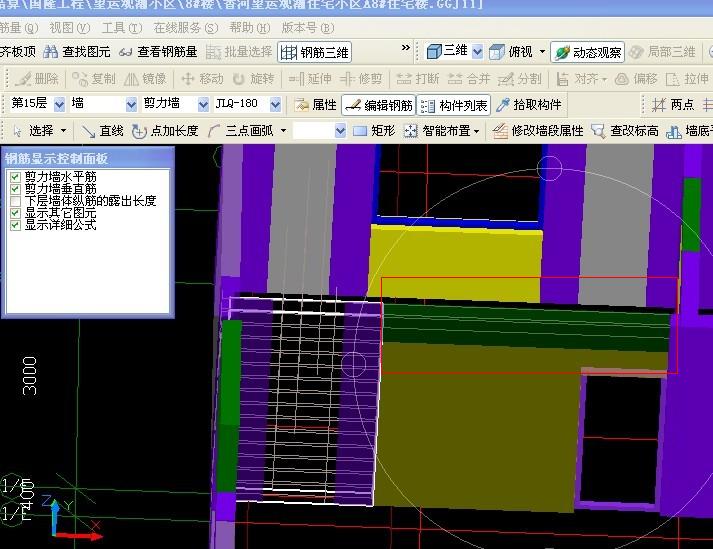Click 修改墙段属性 button

pos(538,131)
